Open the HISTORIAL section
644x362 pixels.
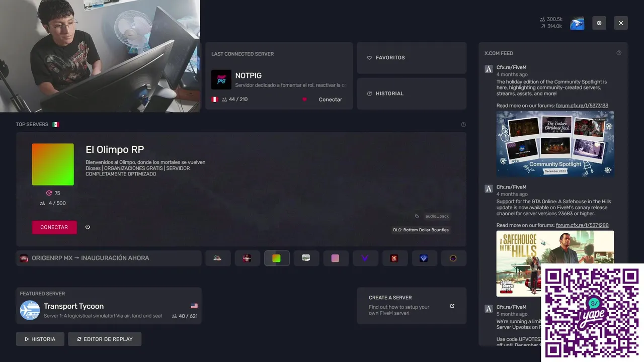[x=412, y=94]
